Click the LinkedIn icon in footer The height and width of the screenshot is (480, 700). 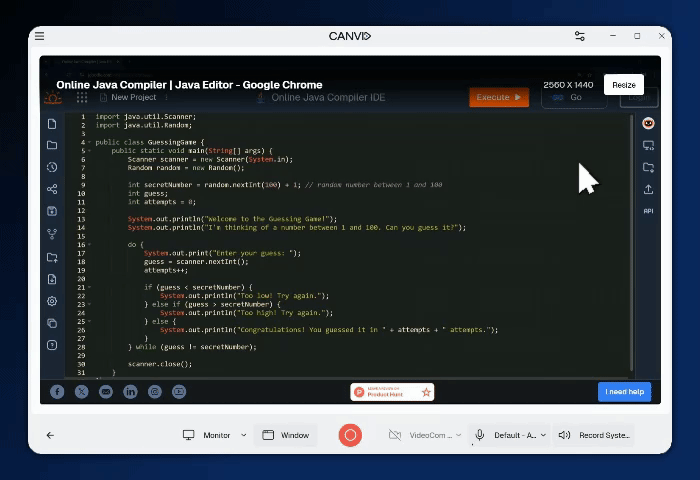[130, 392]
